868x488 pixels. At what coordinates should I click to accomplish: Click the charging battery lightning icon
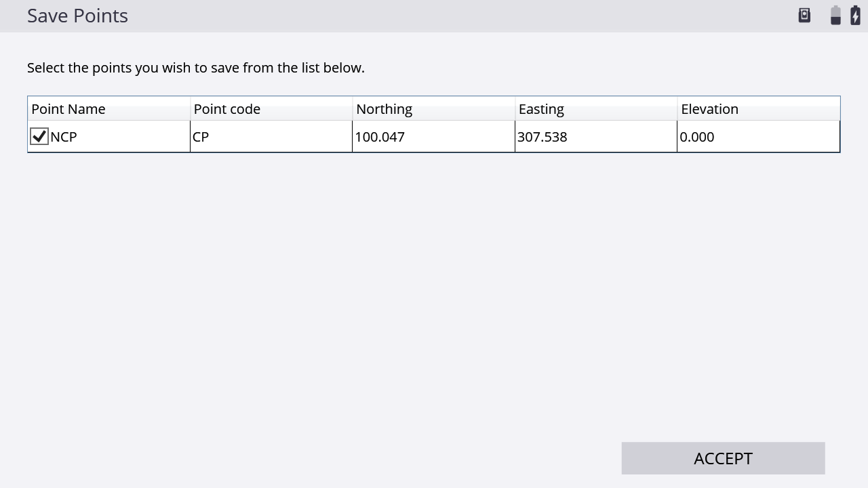click(855, 15)
